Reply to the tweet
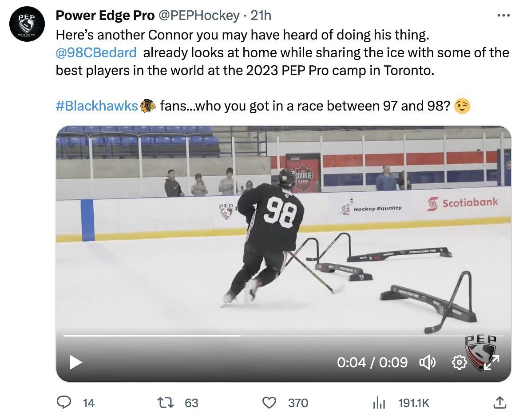The image size is (523, 420). (65, 403)
